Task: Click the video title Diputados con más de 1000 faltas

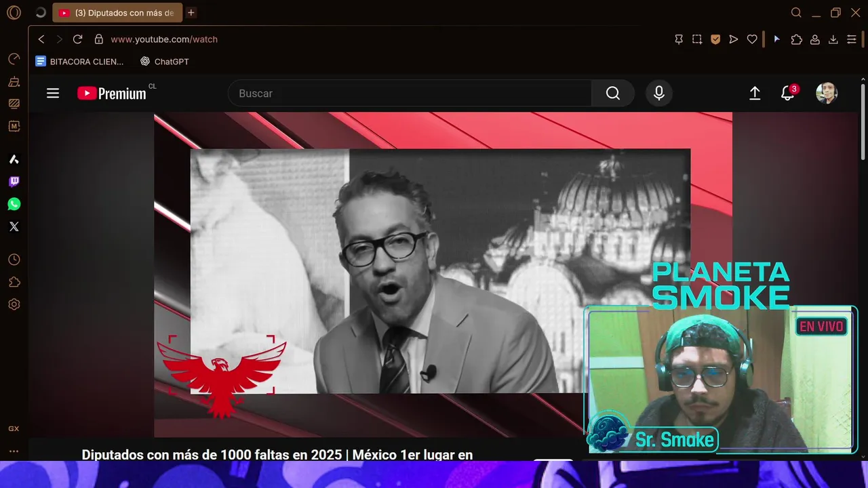Action: click(x=277, y=455)
